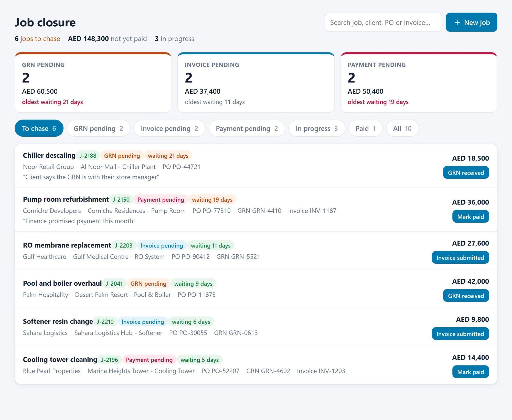Mark GRN received for Chiller descaling
The height and width of the screenshot is (420, 512).
466,173
